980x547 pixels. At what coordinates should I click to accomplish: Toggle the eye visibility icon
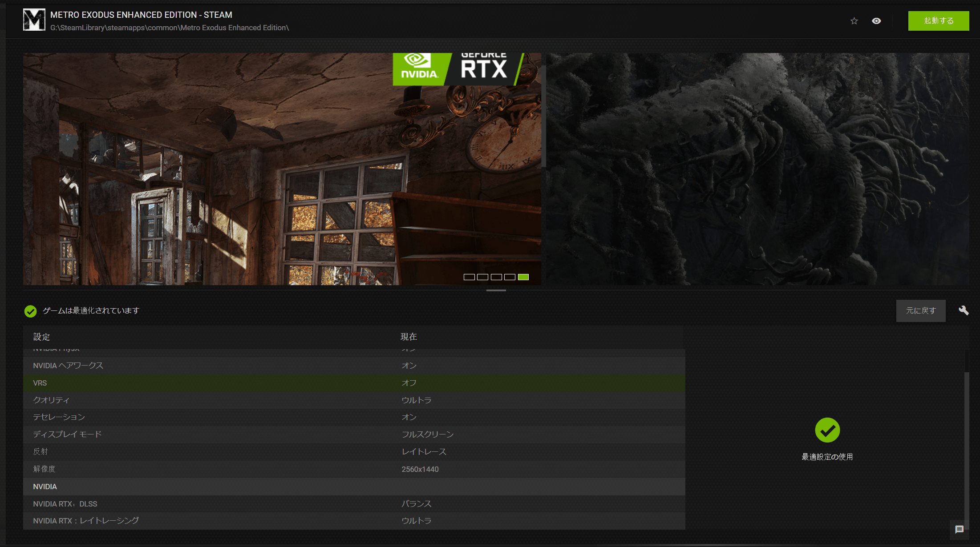tap(876, 21)
